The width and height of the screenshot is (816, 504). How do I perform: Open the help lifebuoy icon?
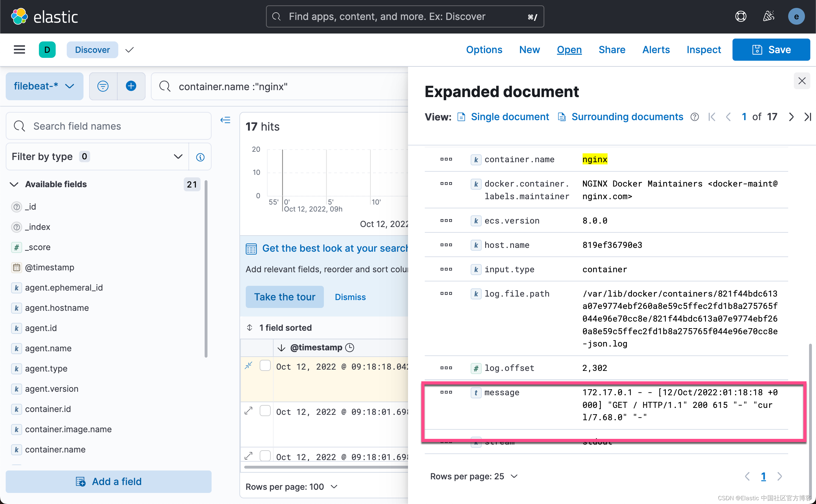pyautogui.click(x=740, y=16)
